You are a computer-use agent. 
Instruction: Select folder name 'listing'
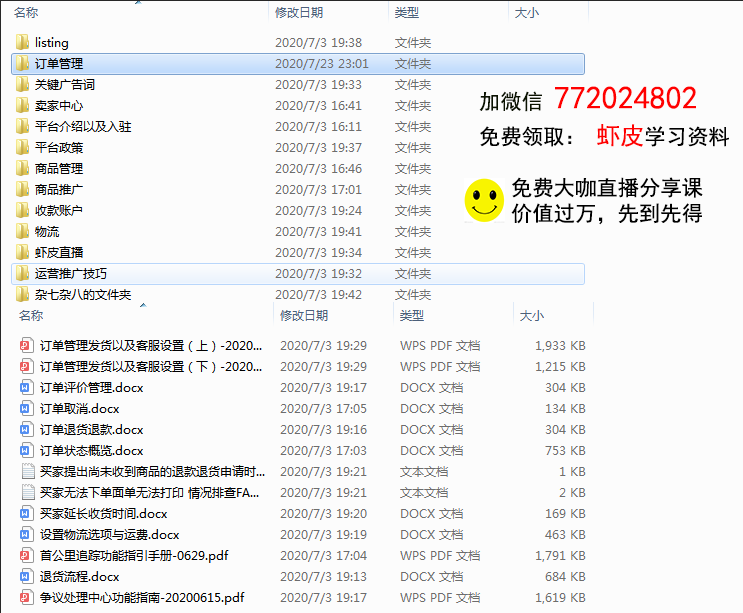click(52, 43)
